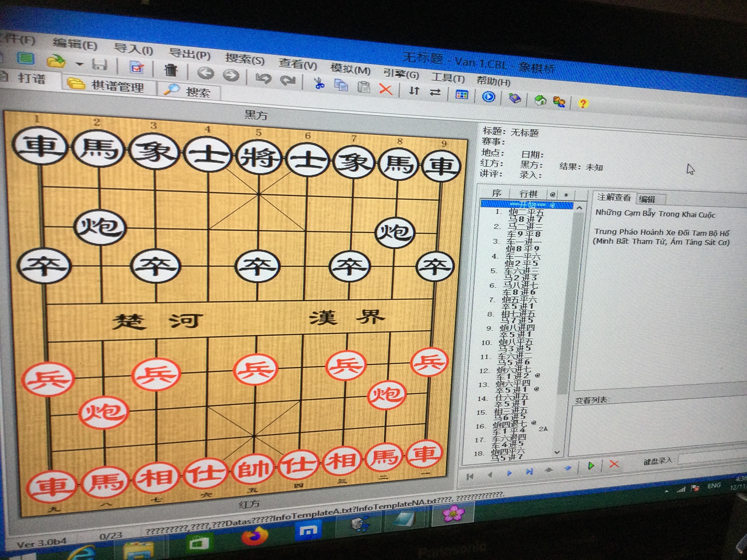This screenshot has width=747, height=560.
Task: Open the 模拟(M) menu
Action: 350,69
